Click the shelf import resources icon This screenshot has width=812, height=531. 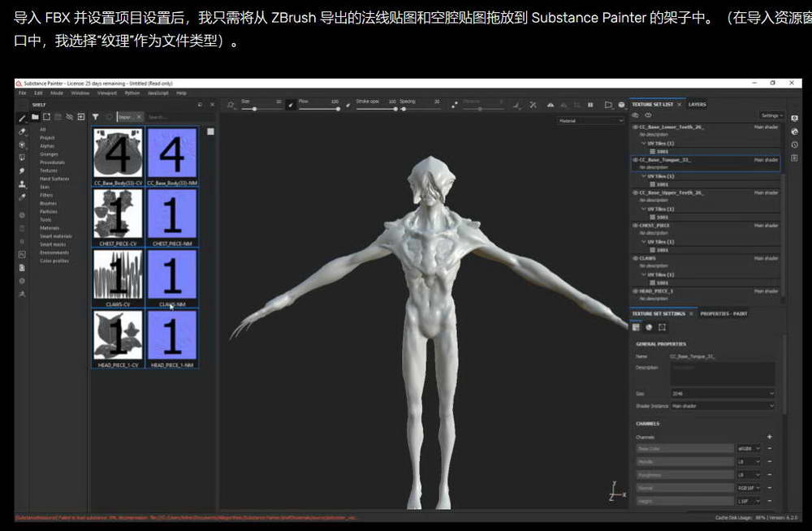80,117
